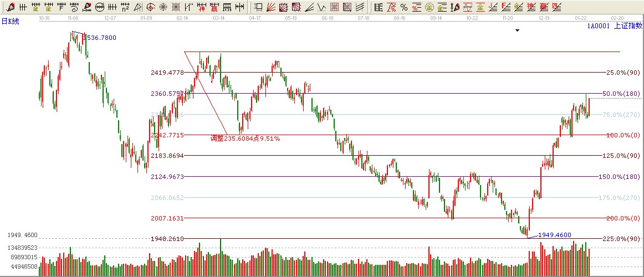Click the n² time sequence tool icon
The image size is (644, 277).
click(125, 7)
